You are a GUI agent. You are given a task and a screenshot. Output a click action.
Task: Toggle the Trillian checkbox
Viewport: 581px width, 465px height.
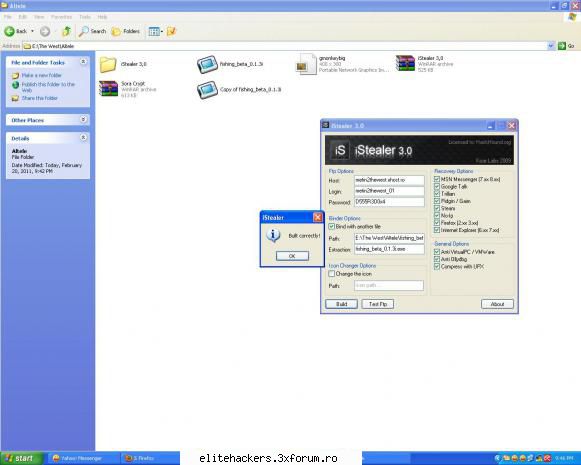[437, 194]
